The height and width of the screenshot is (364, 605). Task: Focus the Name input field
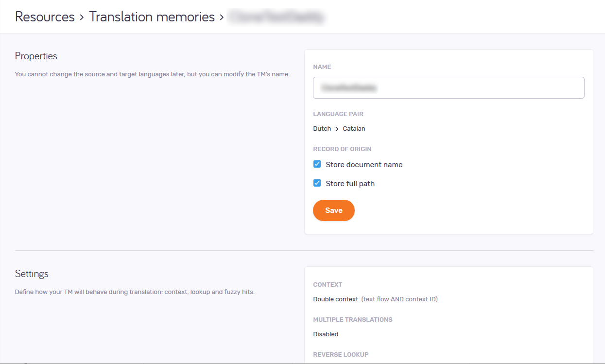click(448, 88)
